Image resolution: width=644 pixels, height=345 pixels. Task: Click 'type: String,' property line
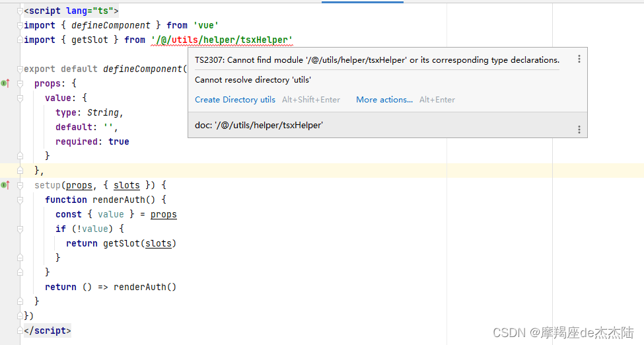click(x=90, y=112)
